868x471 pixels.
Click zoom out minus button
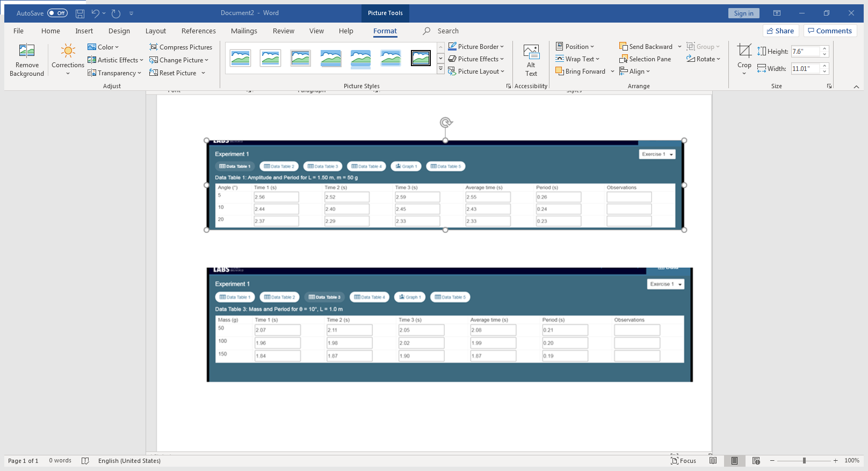click(x=772, y=461)
